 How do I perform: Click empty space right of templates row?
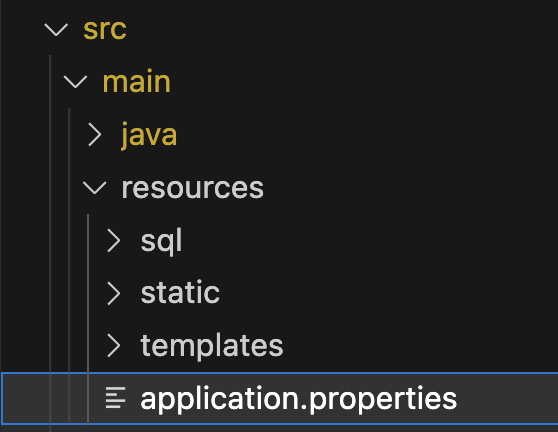(x=420, y=346)
